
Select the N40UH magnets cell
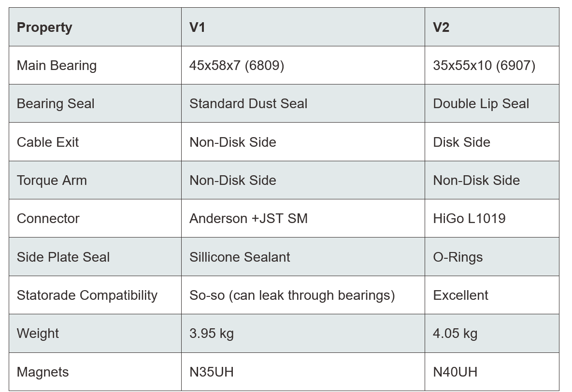click(x=455, y=372)
